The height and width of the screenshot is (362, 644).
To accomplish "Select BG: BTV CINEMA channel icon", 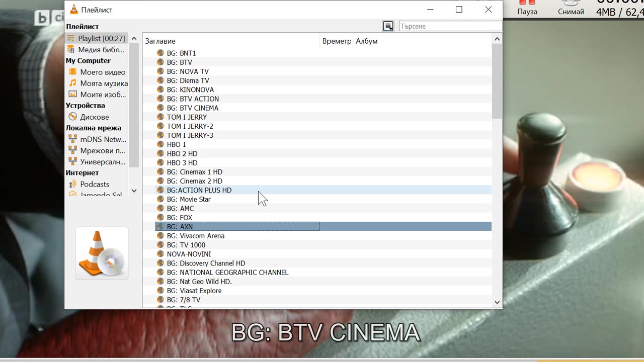I will point(160,108).
